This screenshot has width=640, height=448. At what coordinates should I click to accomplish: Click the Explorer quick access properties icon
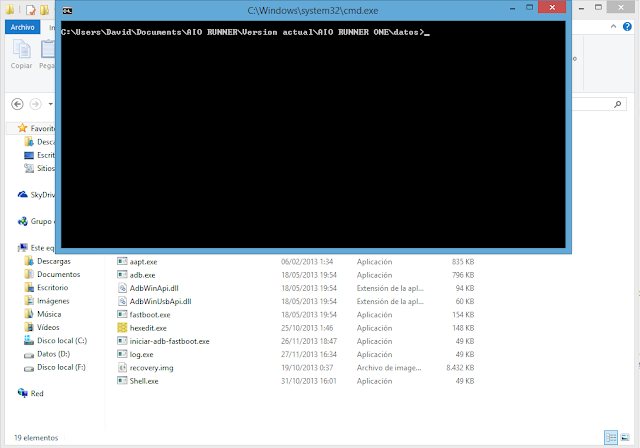[31, 9]
